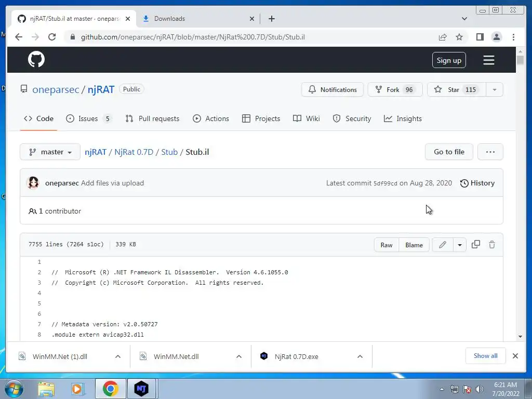Image resolution: width=532 pixels, height=399 pixels.
Task: Open NjRat 0.7D.exe download item
Action: pos(296,356)
